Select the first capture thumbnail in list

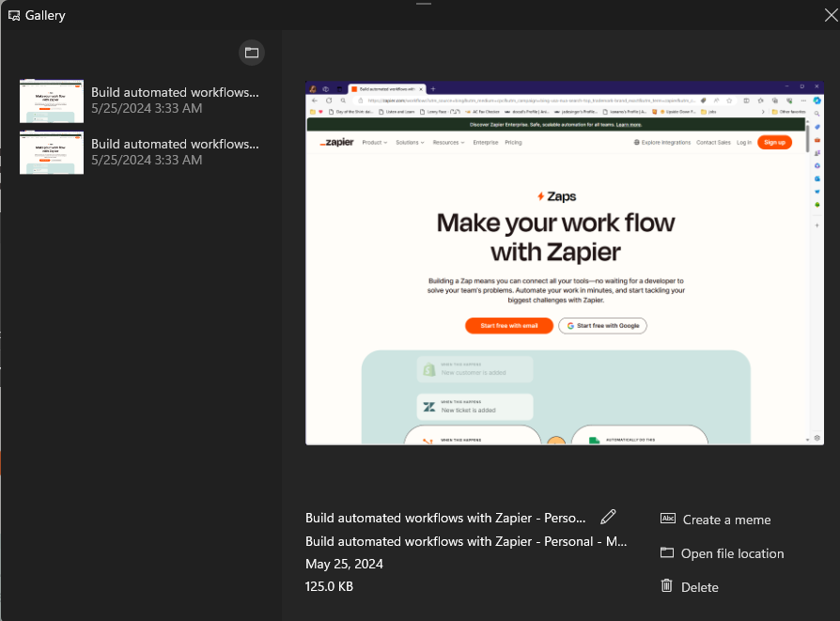pos(52,101)
